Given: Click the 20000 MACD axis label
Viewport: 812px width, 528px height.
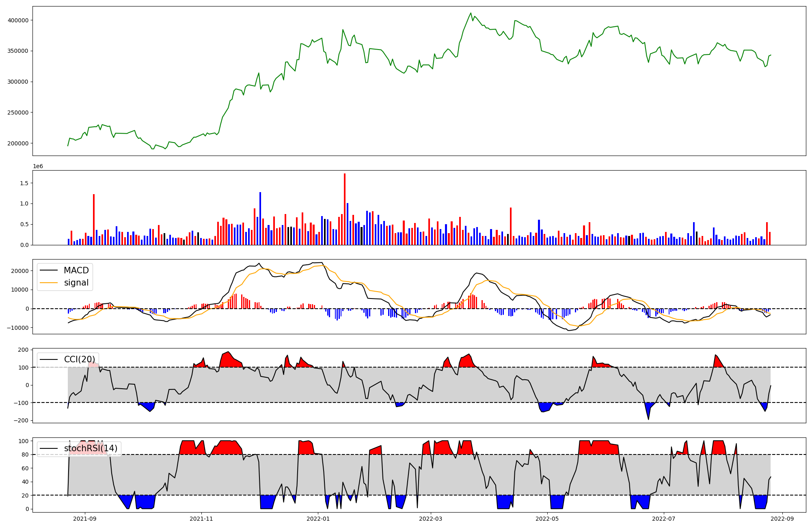Looking at the screenshot, I should [19, 271].
